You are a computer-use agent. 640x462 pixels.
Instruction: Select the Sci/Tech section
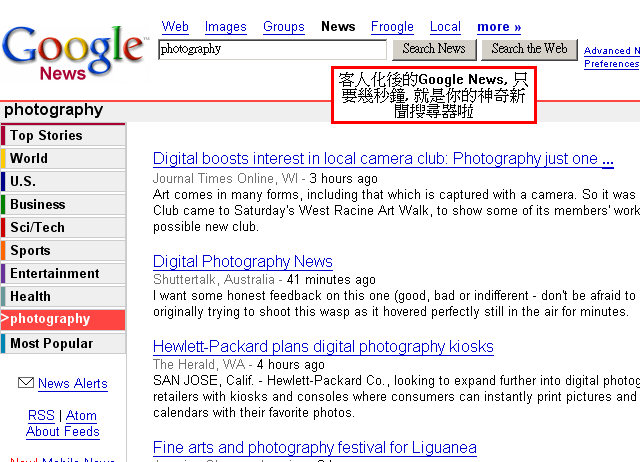[x=63, y=227]
